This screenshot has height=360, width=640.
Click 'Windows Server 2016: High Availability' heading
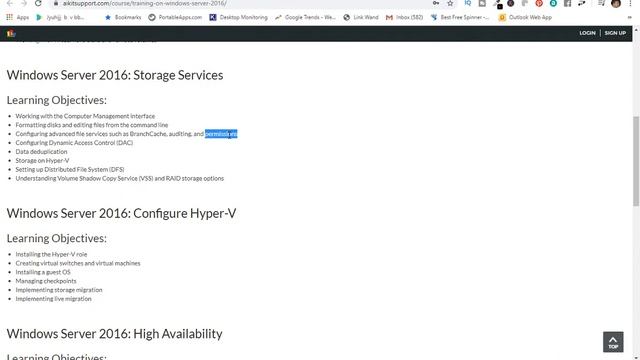point(114,334)
